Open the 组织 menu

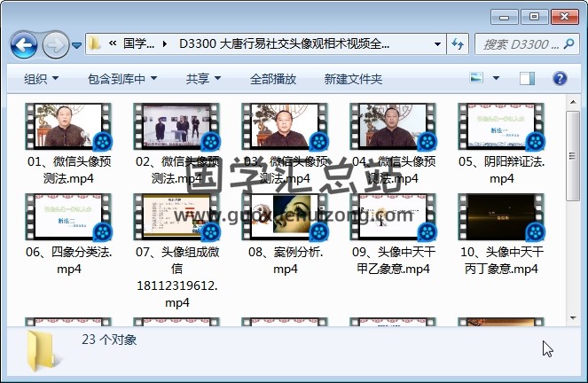tap(41, 79)
